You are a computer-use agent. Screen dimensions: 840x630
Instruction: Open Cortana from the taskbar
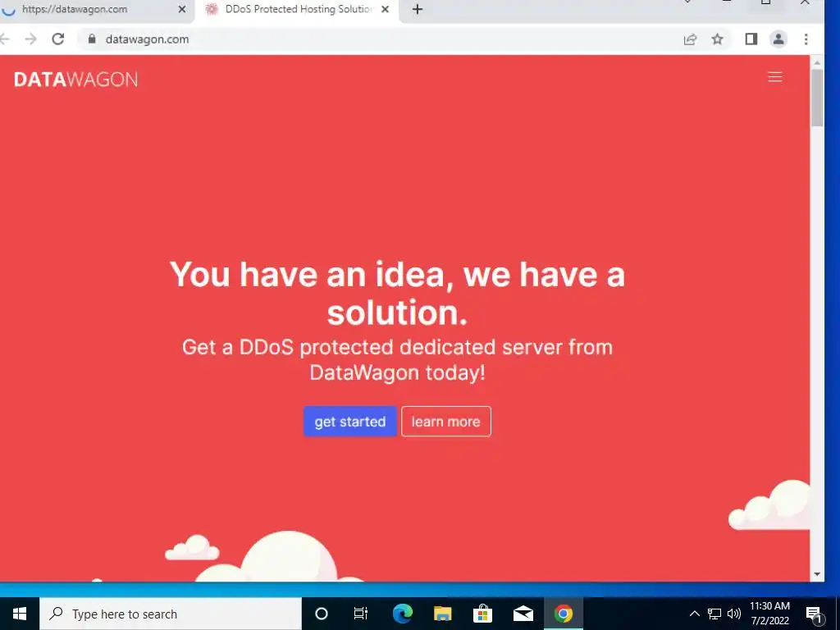point(321,614)
